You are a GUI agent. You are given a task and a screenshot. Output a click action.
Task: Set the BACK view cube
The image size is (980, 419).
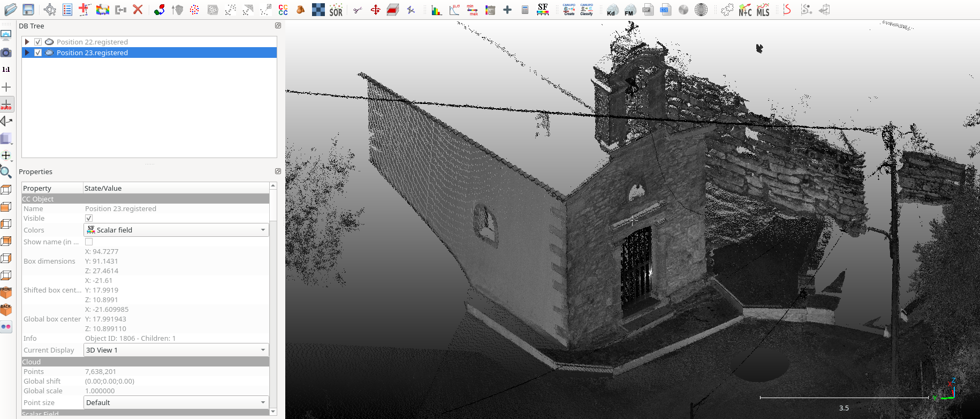6,310
